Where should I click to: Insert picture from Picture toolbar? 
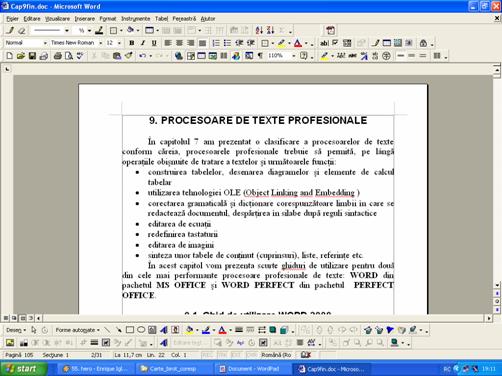coord(10,343)
